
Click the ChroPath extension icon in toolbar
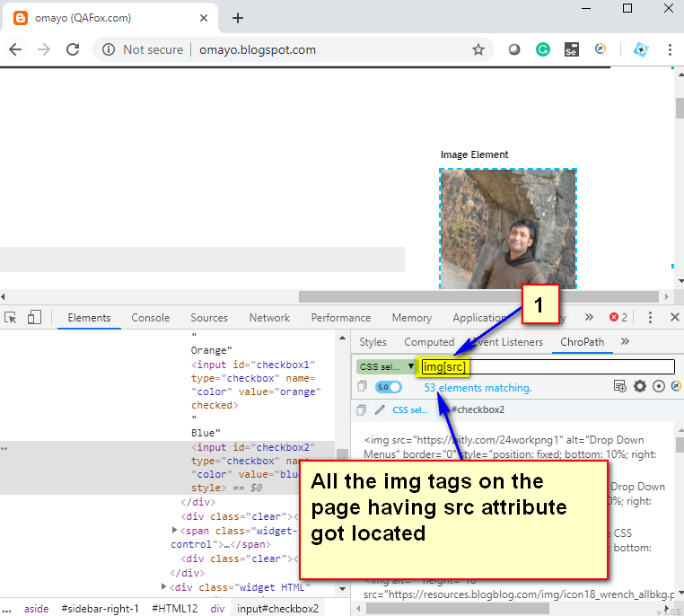pos(601,48)
